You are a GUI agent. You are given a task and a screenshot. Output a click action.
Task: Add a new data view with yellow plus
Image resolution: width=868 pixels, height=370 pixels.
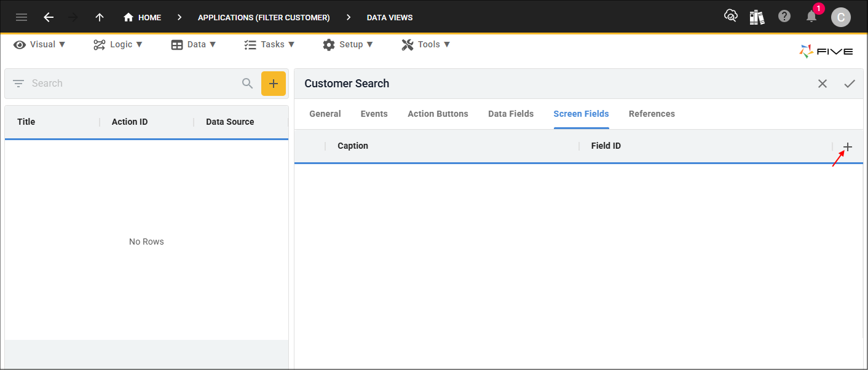pyautogui.click(x=274, y=84)
